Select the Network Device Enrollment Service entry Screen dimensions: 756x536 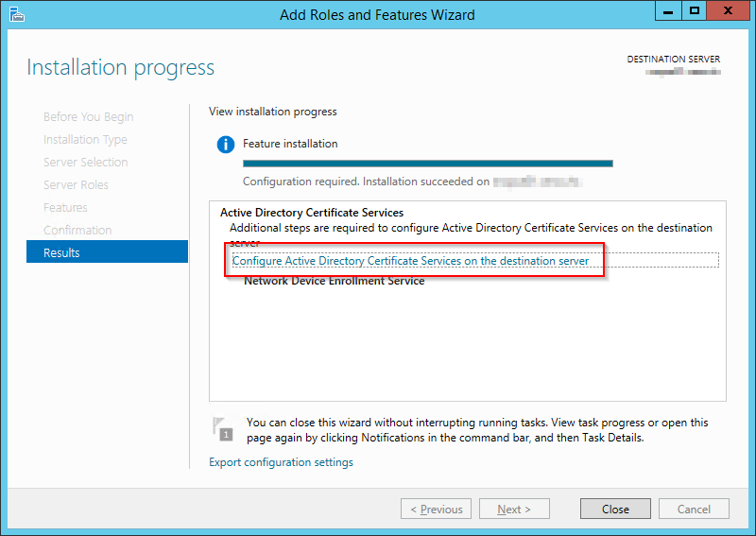click(x=334, y=281)
